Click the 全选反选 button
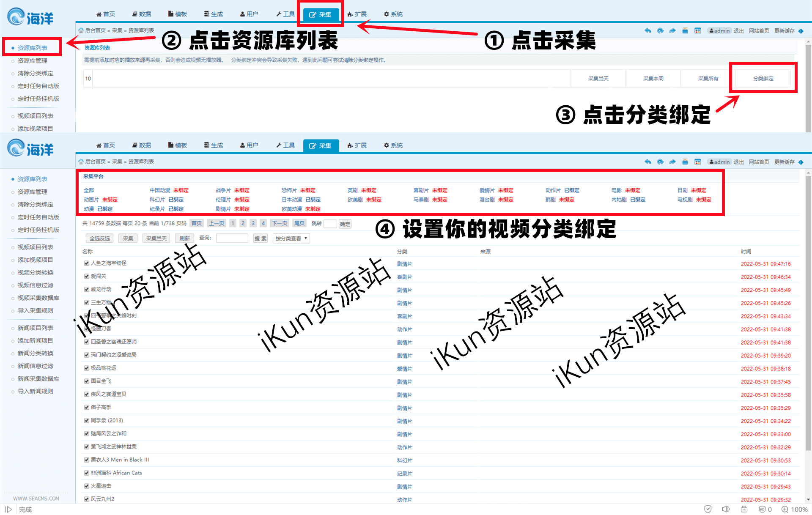 pos(100,238)
